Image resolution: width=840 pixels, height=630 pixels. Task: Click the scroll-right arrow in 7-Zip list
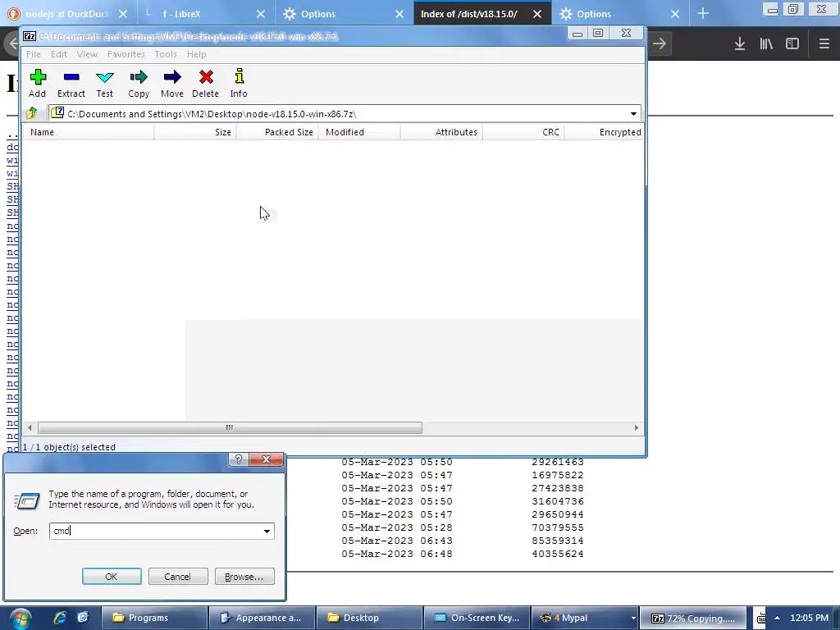(x=636, y=427)
